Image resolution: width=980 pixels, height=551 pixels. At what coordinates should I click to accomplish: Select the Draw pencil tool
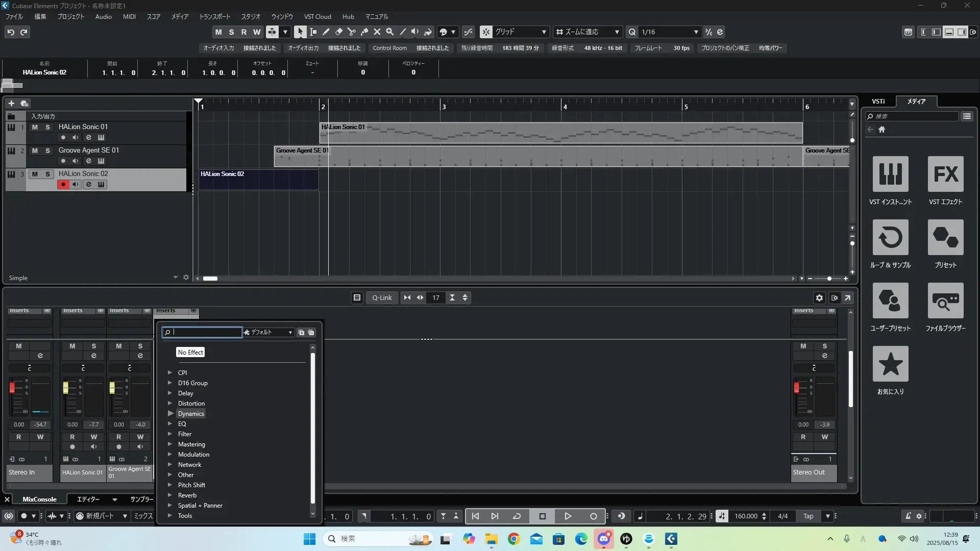[326, 32]
